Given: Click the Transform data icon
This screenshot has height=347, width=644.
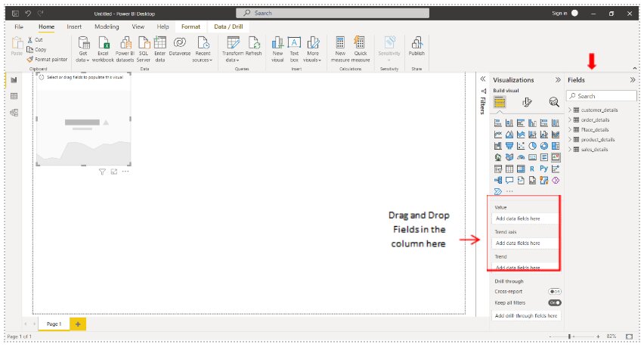Looking at the screenshot, I should pos(232,44).
